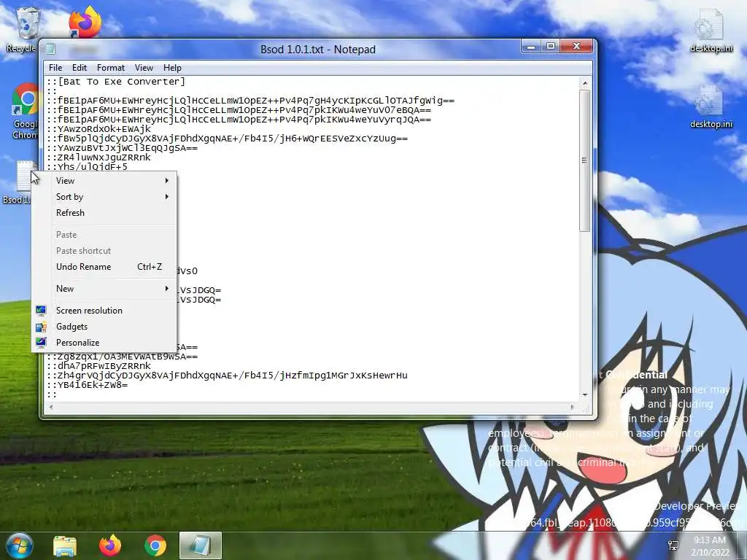Close the Notepad window

pos(576,47)
